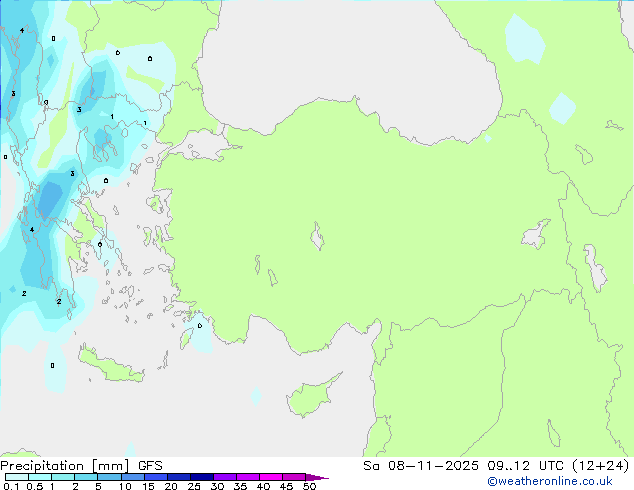This screenshot has height=490, width=634.
Task: Click the above-50 mm arrow tip of legend
Action: point(317,477)
